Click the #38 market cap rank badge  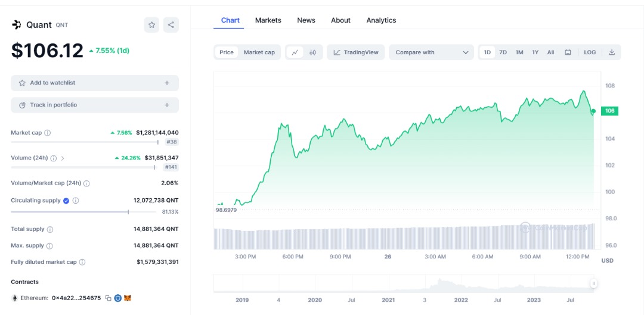tap(172, 142)
